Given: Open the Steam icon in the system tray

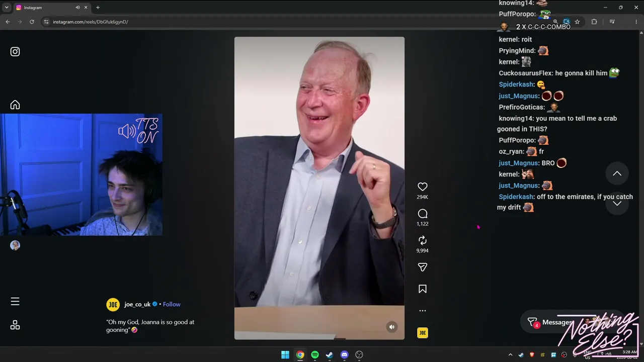Looking at the screenshot, I should pyautogui.click(x=521, y=355).
